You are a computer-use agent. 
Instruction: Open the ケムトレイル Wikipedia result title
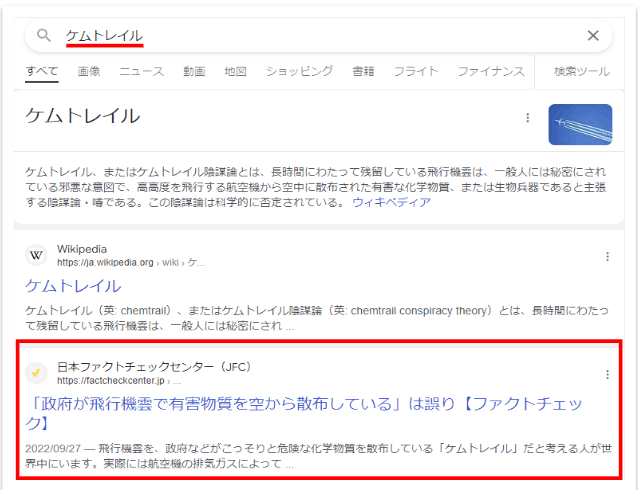(x=73, y=286)
